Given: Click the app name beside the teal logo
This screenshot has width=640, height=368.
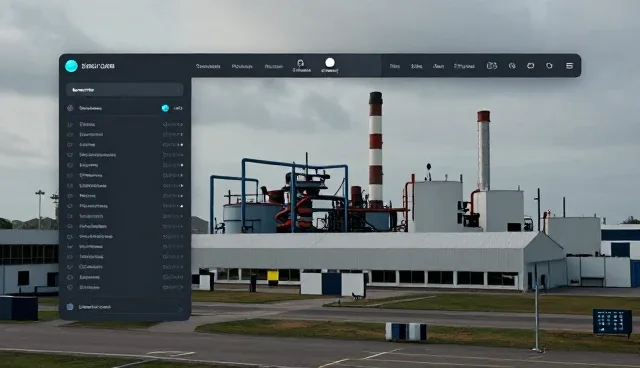Looking at the screenshot, I should point(98,66).
